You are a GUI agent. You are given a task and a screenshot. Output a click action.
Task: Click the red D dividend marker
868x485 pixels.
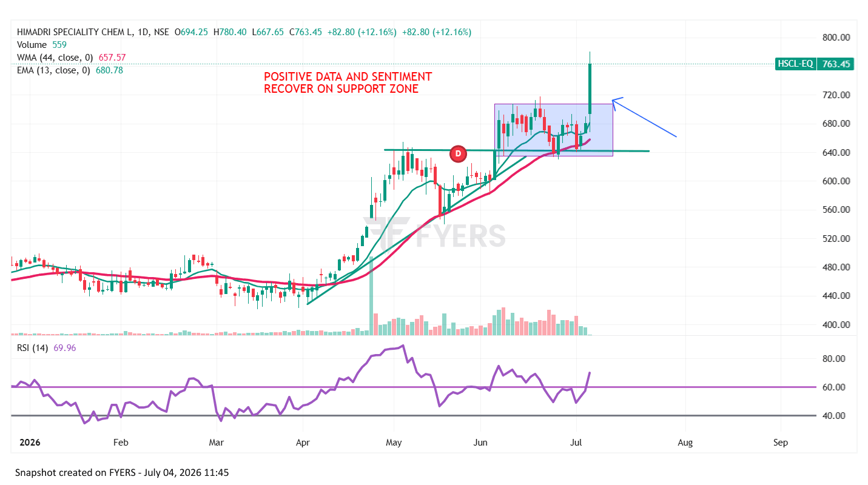click(459, 155)
